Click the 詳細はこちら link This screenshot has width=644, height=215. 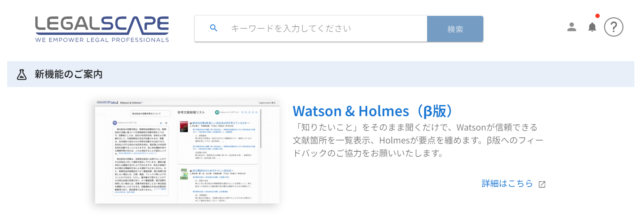tap(507, 184)
